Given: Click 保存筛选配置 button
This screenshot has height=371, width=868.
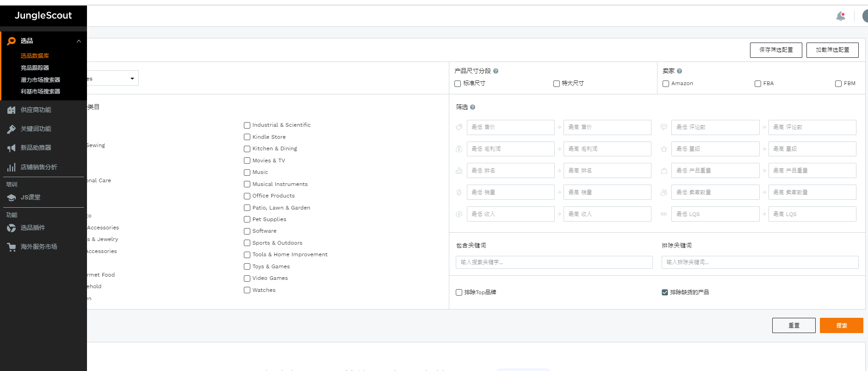Looking at the screenshot, I should (776, 50).
